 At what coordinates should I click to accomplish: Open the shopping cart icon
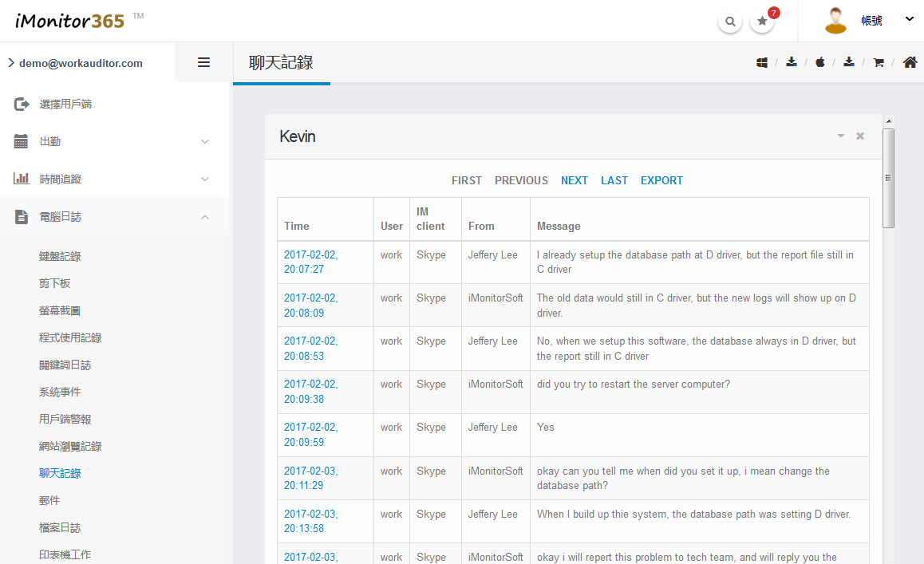pyautogui.click(x=879, y=62)
